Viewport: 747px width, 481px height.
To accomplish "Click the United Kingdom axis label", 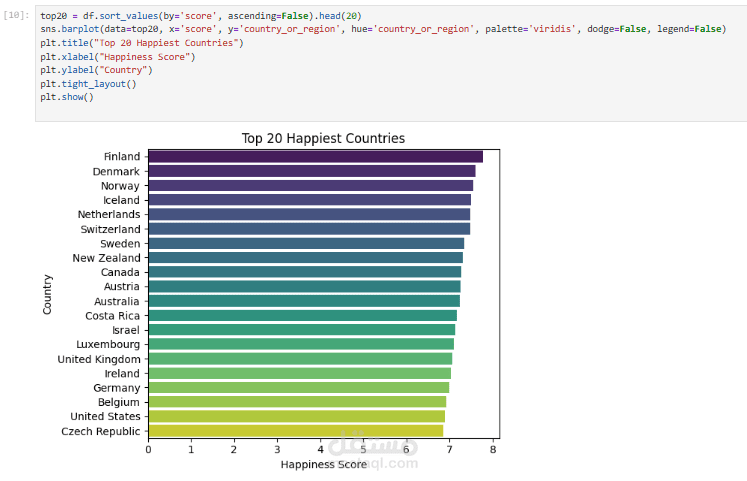I will [x=100, y=359].
